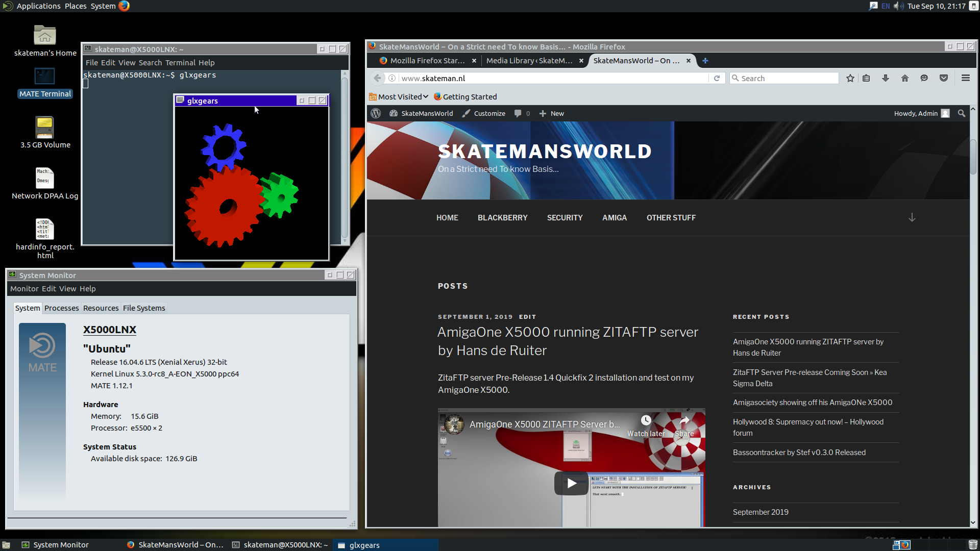Open BLACKBERRY navigation link
The height and width of the screenshot is (551, 980).
[x=502, y=218]
